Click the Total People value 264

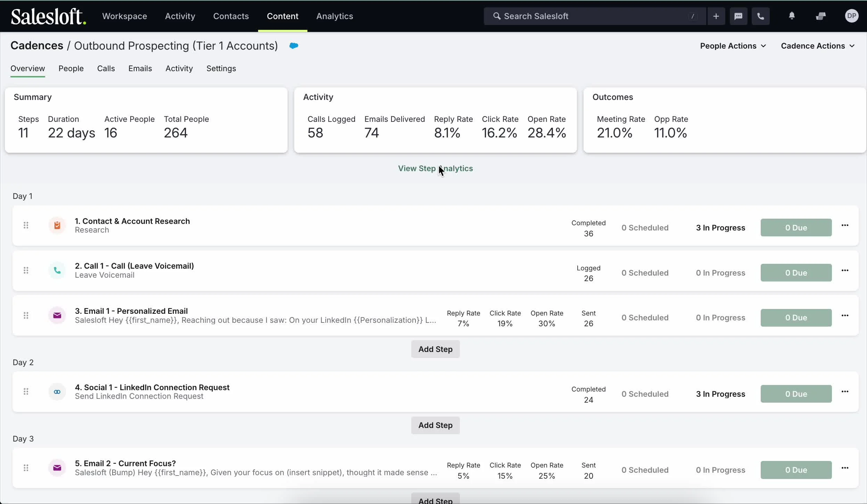click(x=176, y=133)
